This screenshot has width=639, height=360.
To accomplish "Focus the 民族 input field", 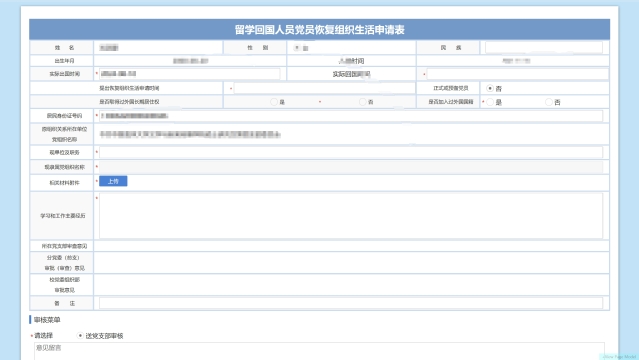I will tap(544, 48).
